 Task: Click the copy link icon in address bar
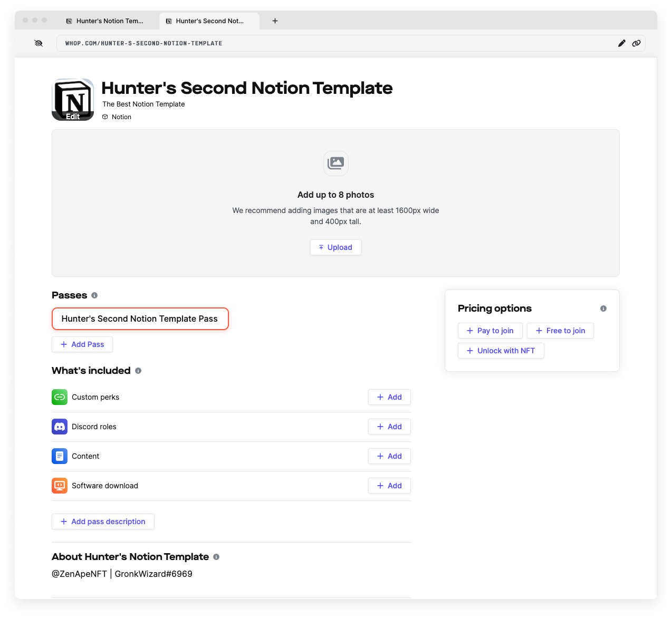coord(636,43)
